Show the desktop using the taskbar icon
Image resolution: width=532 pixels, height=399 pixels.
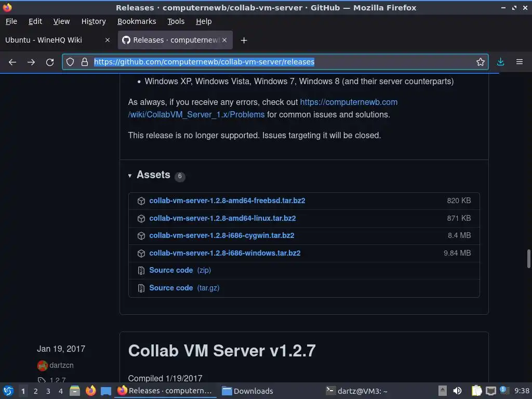pos(106,391)
